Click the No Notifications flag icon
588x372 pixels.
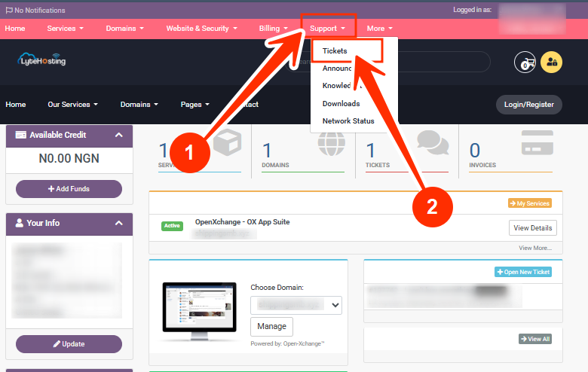tap(9, 11)
